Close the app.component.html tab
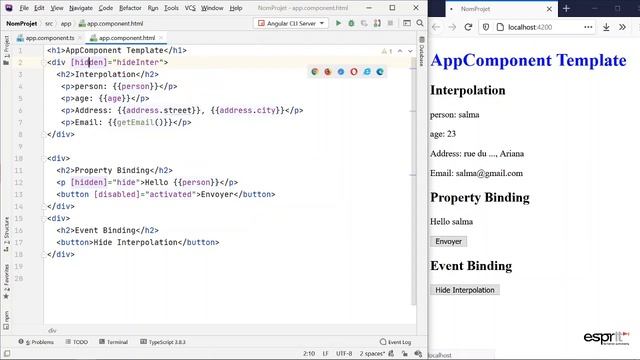 tap(161, 38)
